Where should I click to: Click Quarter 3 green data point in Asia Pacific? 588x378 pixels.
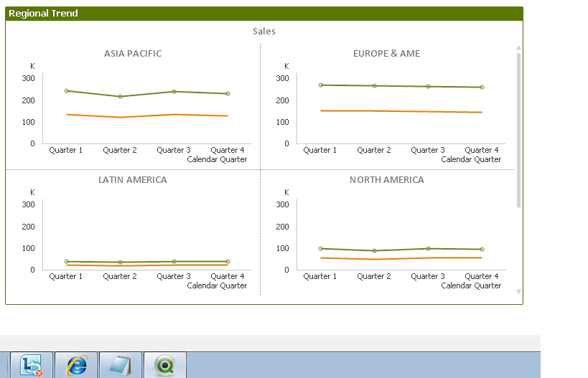[x=174, y=91]
